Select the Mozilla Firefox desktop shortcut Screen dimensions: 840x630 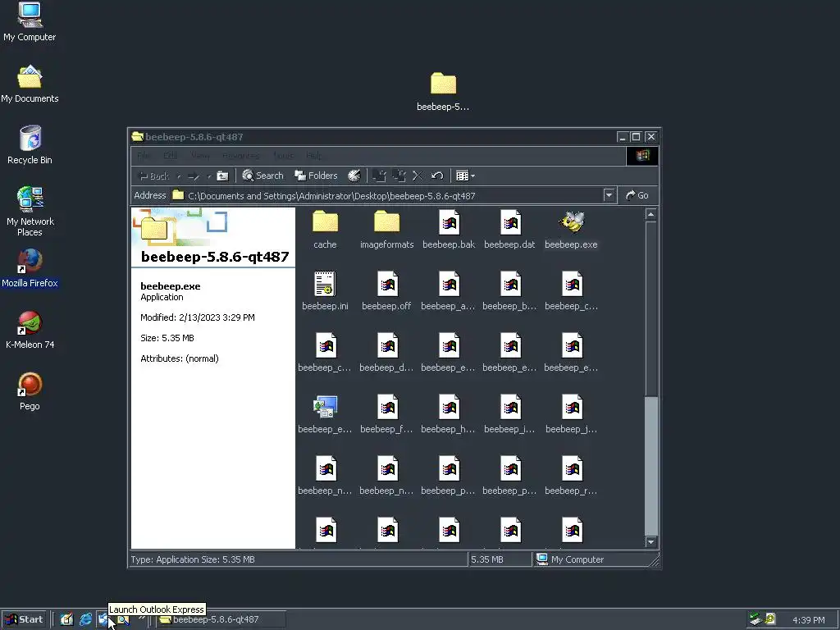click(30, 268)
